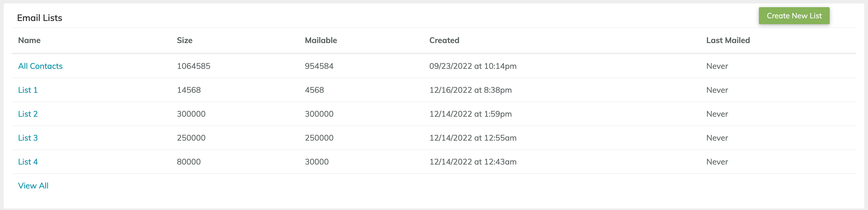Open the All Contacts list
The image size is (868, 210).
40,66
